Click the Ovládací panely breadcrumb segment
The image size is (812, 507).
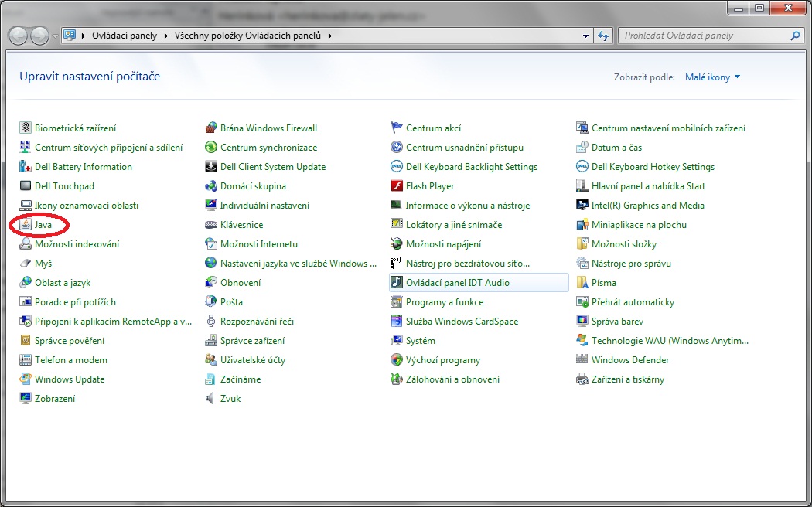[125, 36]
